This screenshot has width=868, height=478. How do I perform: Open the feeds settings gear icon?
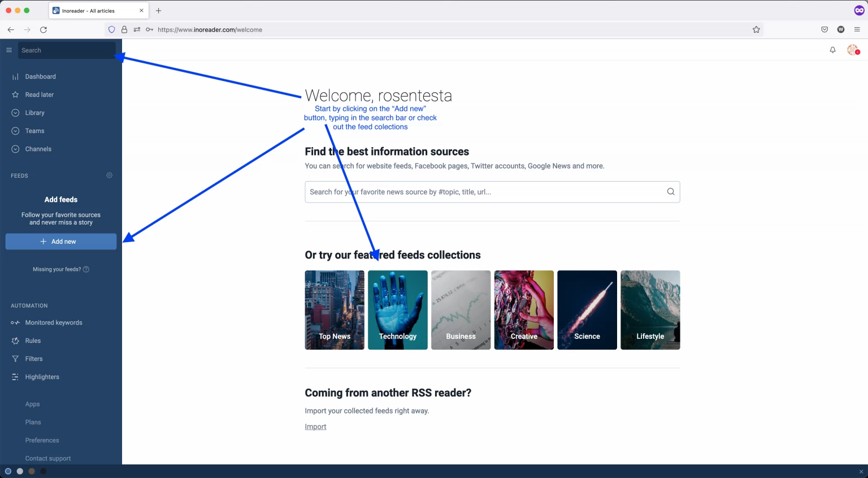pos(109,175)
